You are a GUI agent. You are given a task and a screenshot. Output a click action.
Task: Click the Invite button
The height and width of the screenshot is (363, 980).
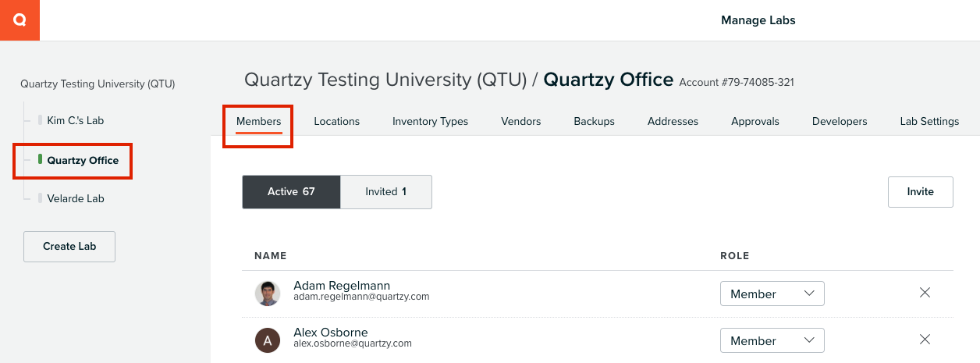(921, 191)
